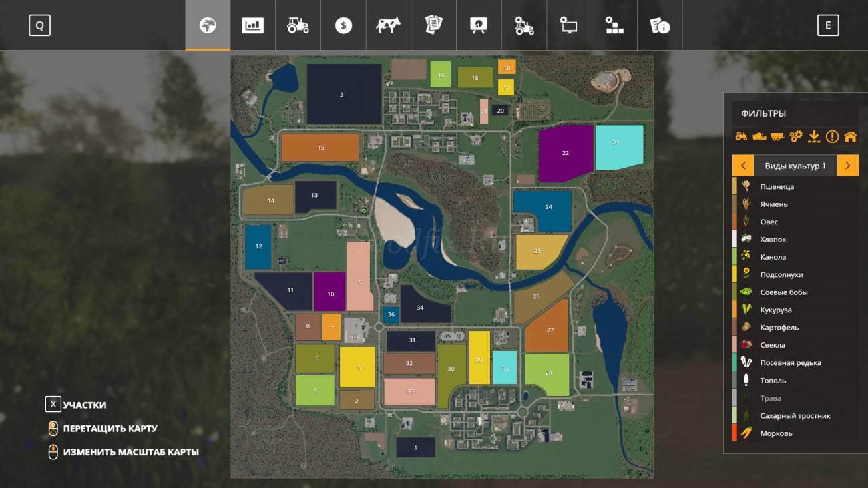
Task: Toggle the Кукуруза crop filter label
Action: (776, 310)
